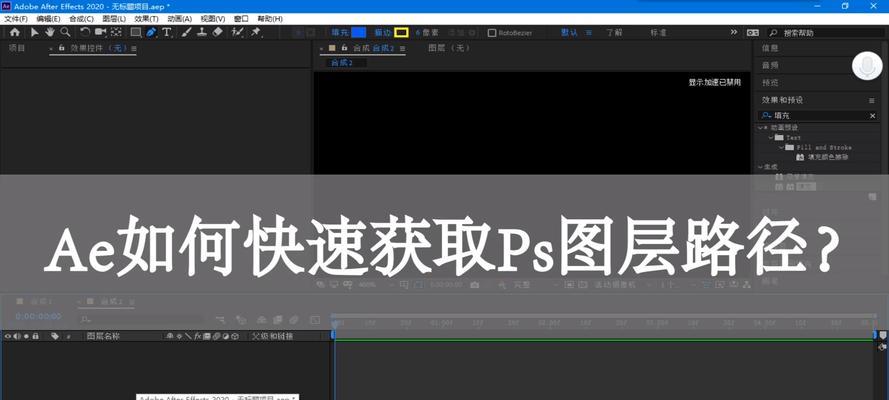Open the Layer (L) menu
Viewport: 889px width, 400px height.
114,19
